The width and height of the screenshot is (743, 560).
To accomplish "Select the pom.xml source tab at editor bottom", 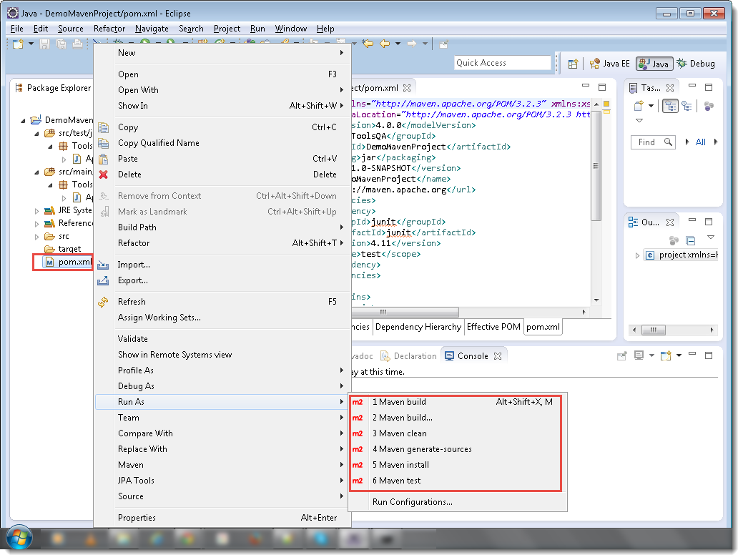I will coord(543,327).
